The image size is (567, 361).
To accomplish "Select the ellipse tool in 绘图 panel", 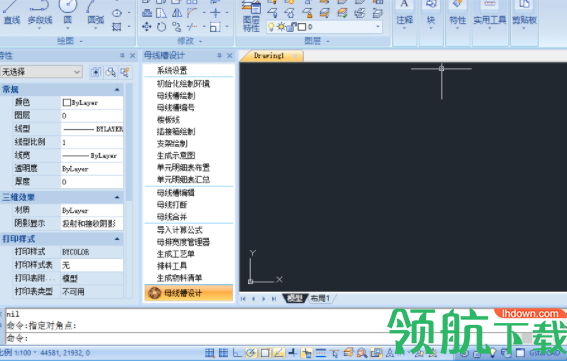I will pos(117,13).
